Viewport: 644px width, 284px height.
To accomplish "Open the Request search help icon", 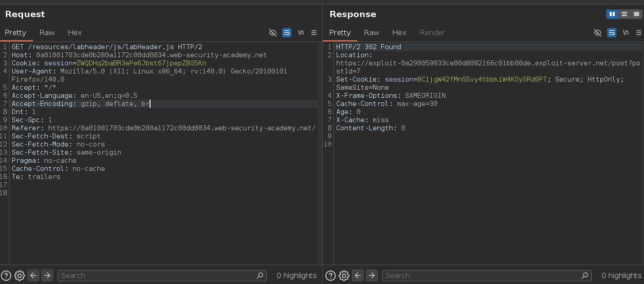I will coord(6,275).
